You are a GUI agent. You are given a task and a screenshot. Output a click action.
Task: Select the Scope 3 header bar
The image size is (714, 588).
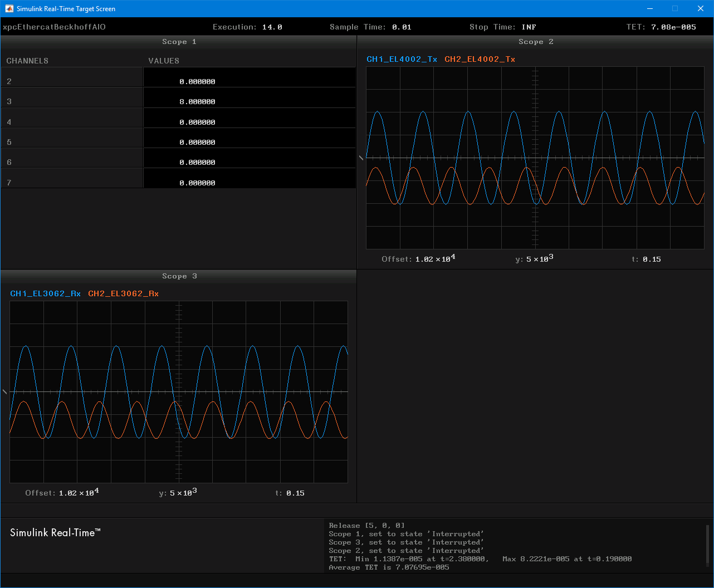pos(179,276)
